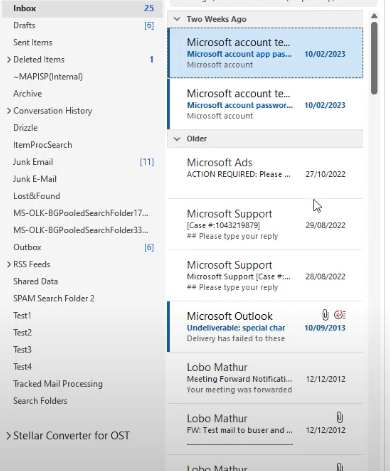The image size is (390, 471).
Task: Click the Undeliverable email's red report icon
Action: click(340, 315)
